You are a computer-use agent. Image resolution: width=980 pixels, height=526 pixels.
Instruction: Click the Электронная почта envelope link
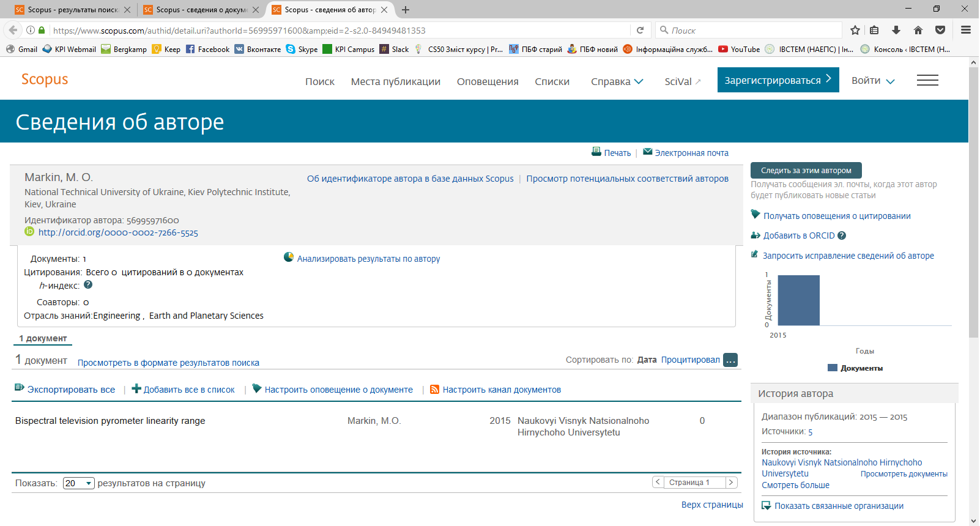[x=686, y=152]
